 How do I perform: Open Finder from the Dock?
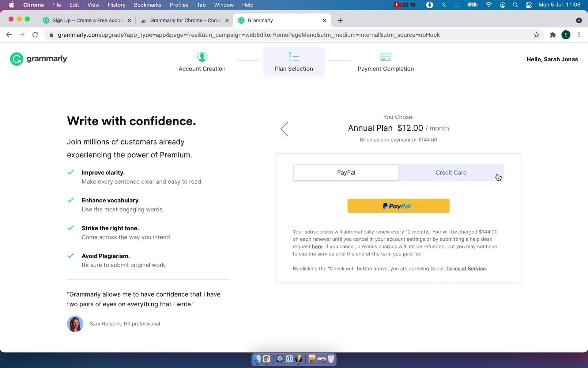(x=257, y=359)
